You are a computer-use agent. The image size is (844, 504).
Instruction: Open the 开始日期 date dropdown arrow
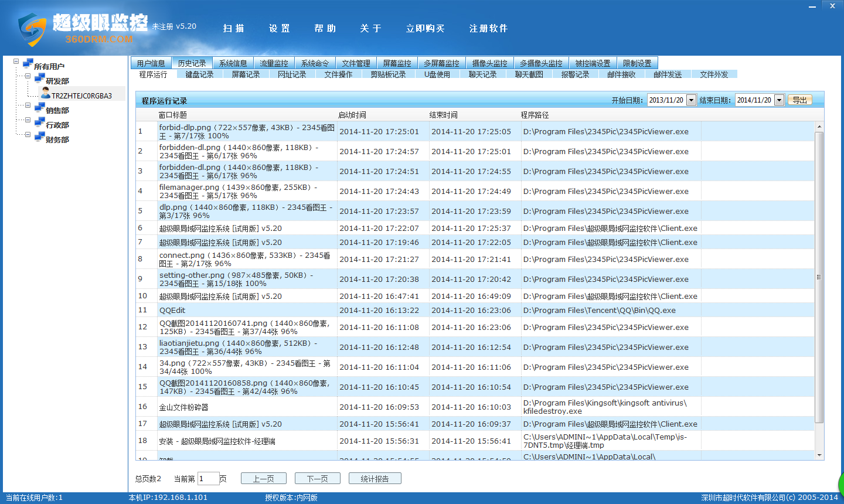click(691, 100)
